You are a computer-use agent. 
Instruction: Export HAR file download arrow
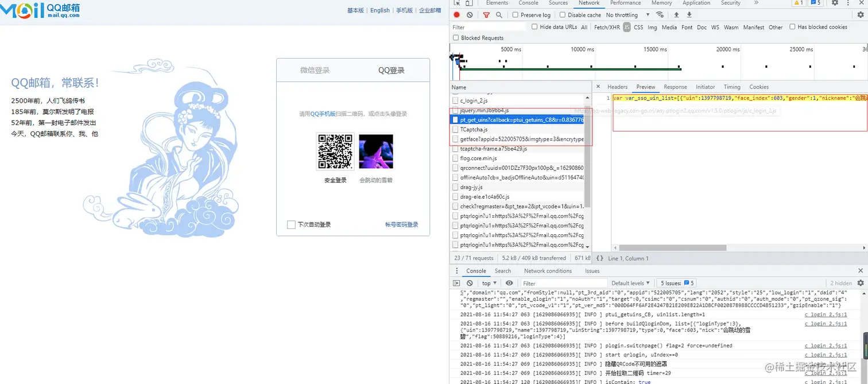[689, 15]
